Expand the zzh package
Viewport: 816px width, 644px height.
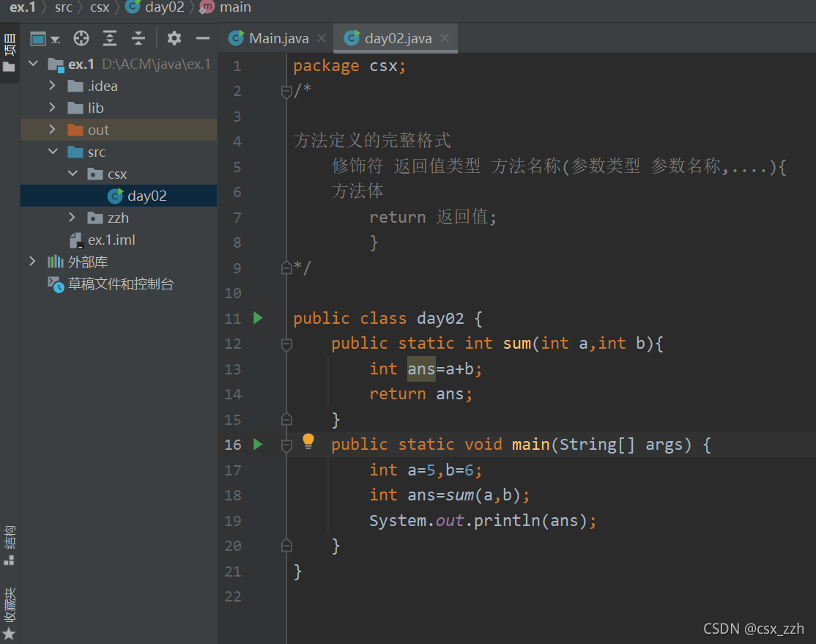point(72,217)
